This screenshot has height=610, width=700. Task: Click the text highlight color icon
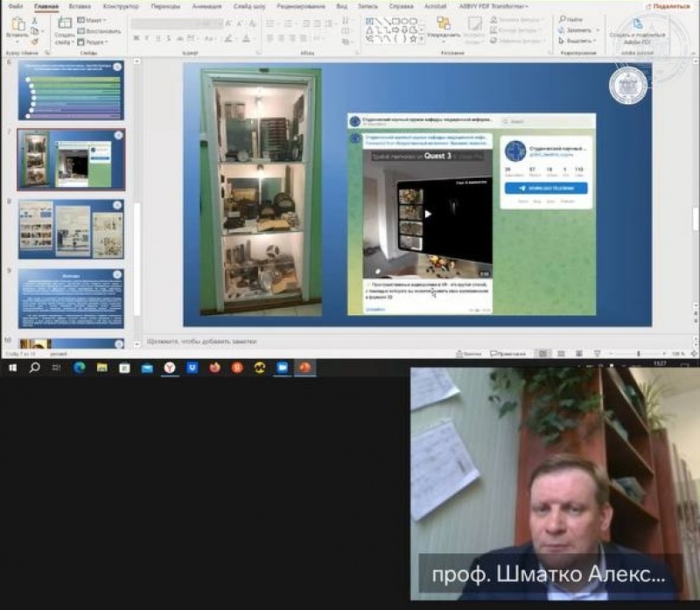coord(228,39)
